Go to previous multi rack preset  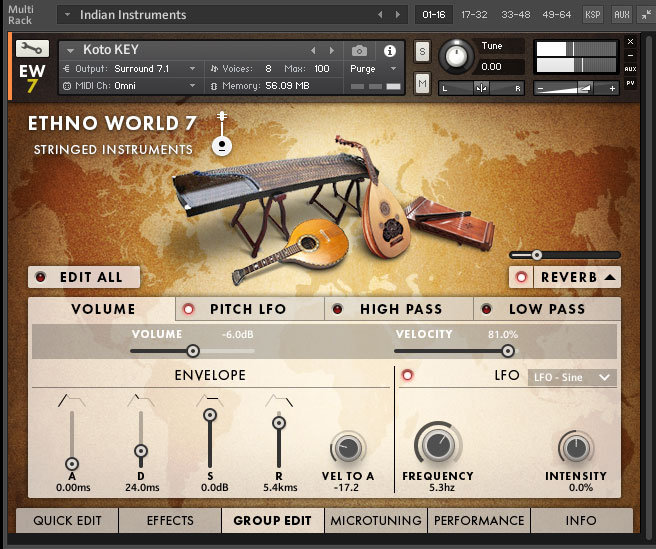380,15
